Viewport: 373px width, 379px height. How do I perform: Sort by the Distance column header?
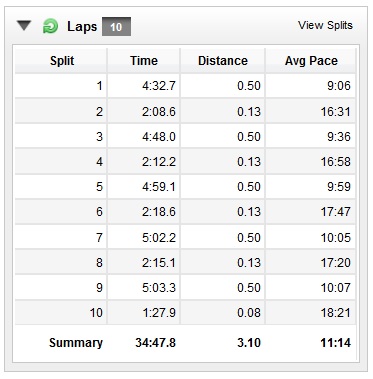(223, 61)
